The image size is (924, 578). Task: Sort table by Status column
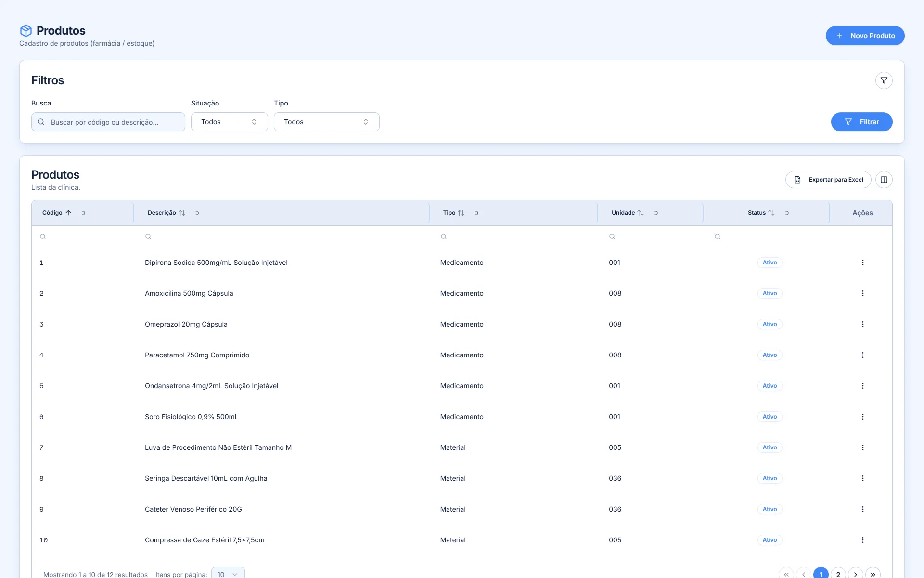[761, 213]
